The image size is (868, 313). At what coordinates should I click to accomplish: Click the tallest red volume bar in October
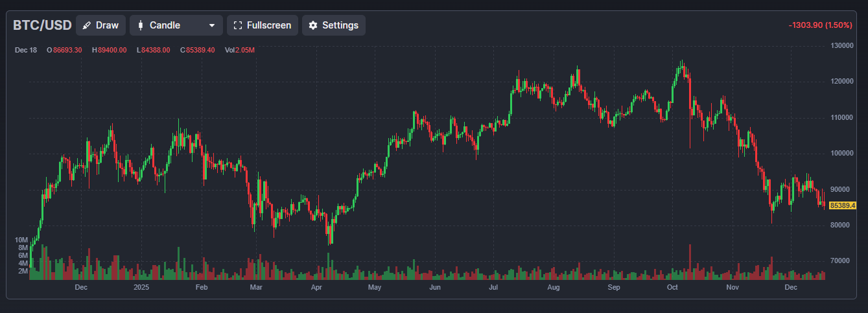(x=690, y=262)
